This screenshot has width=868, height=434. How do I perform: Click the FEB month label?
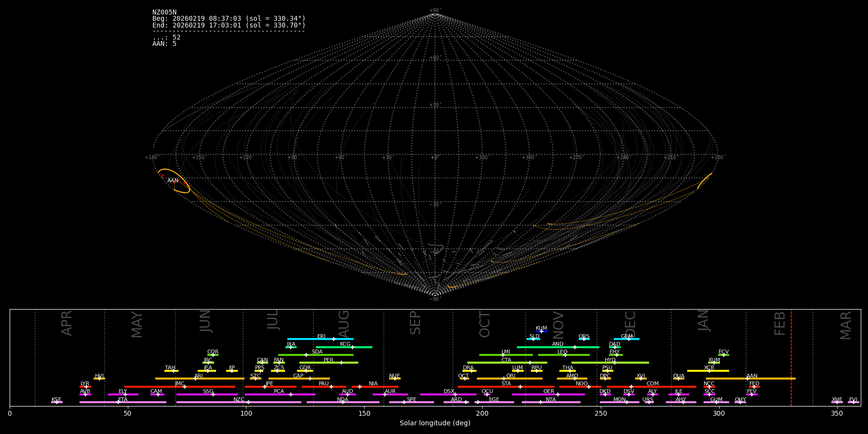pos(780,323)
